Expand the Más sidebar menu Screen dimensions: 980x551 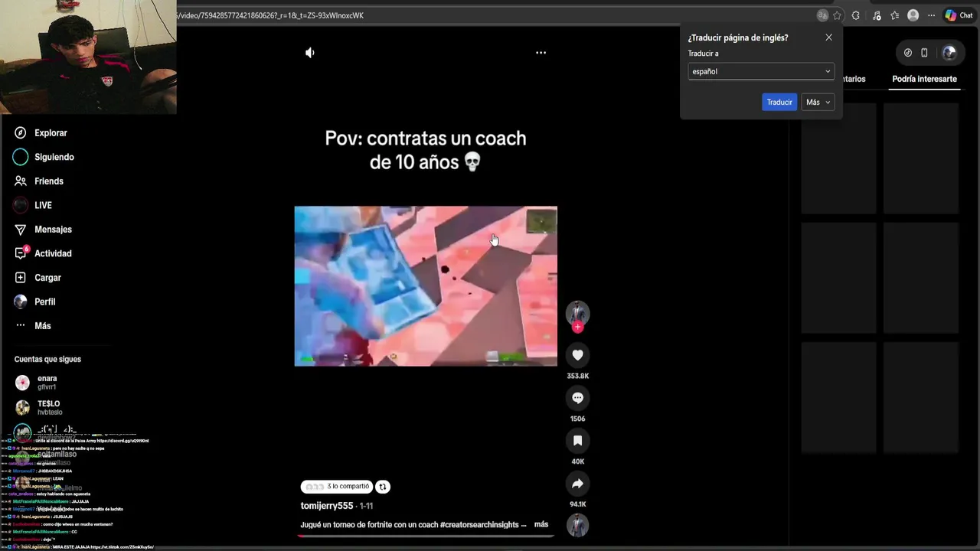tap(42, 326)
